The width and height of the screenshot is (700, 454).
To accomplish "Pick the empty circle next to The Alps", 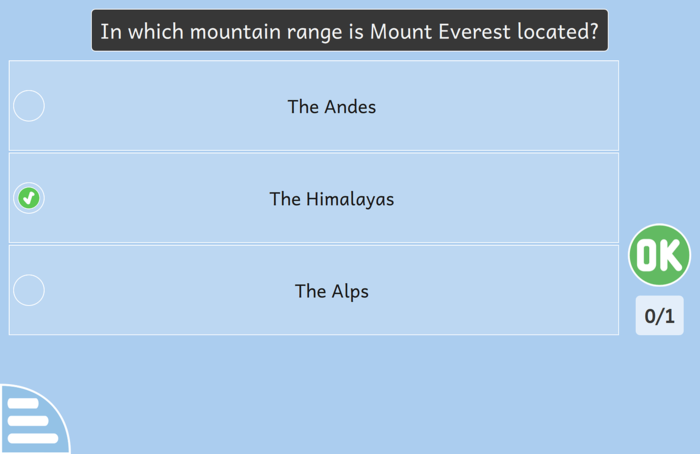I will click(29, 290).
